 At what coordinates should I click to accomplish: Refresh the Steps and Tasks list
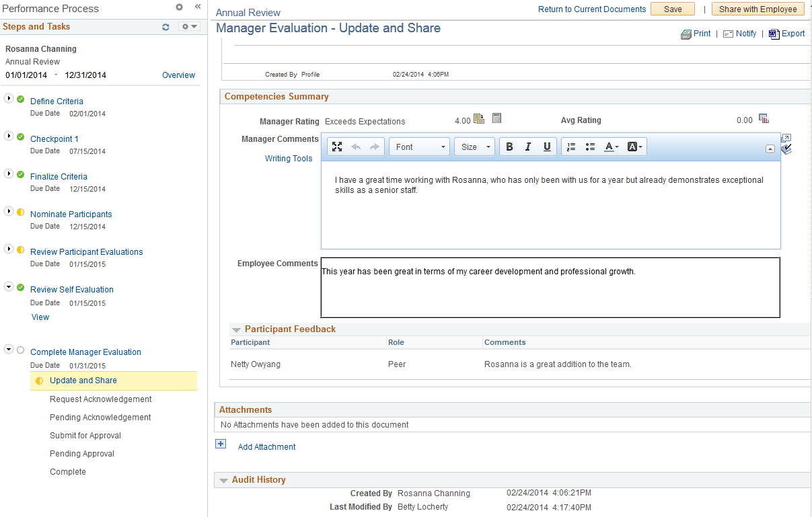165,27
